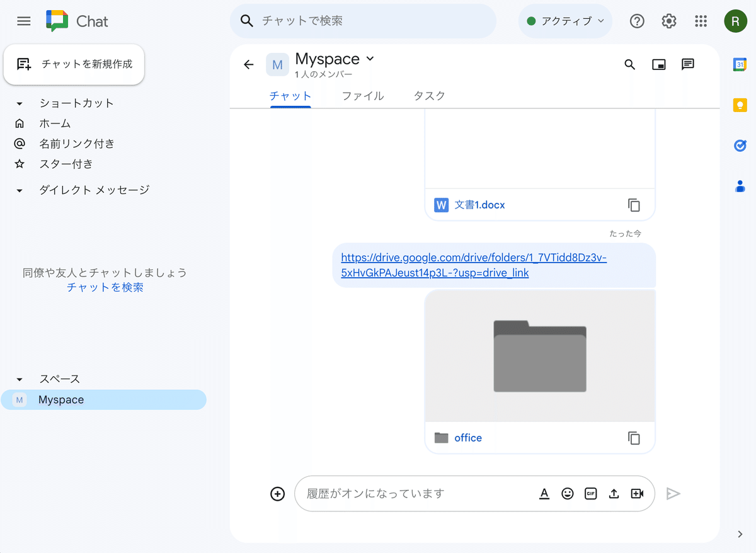Open Google Tasks side panel
Screen dimensions: 756x553
(x=740, y=145)
